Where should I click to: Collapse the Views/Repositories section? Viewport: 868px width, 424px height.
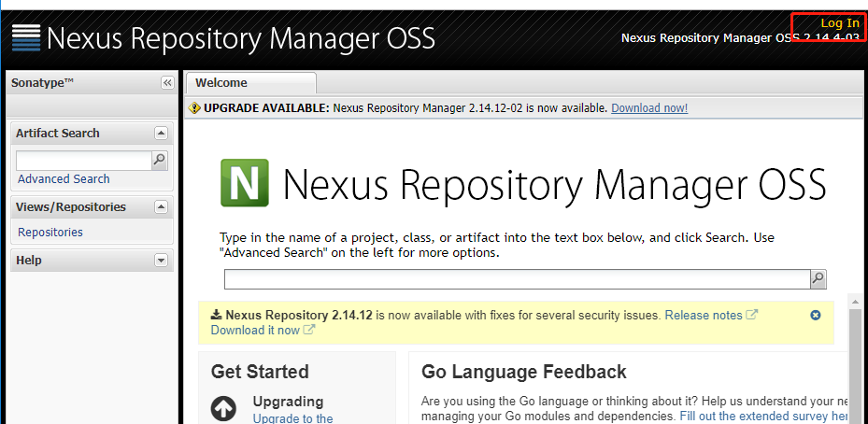point(161,207)
